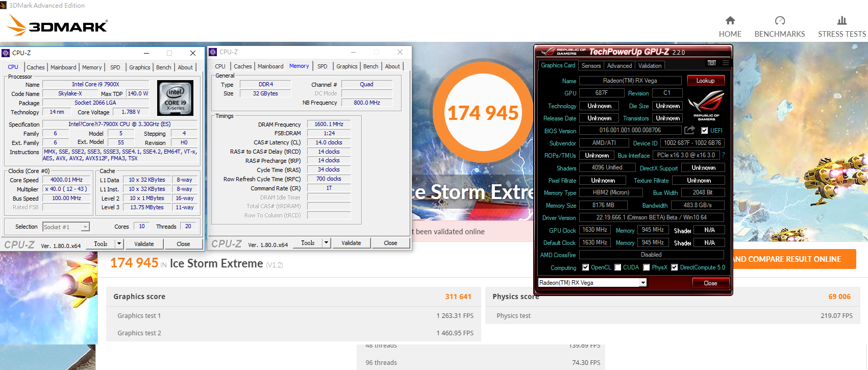
Task: Toggle the CUDA checkbox
Action: [618, 267]
